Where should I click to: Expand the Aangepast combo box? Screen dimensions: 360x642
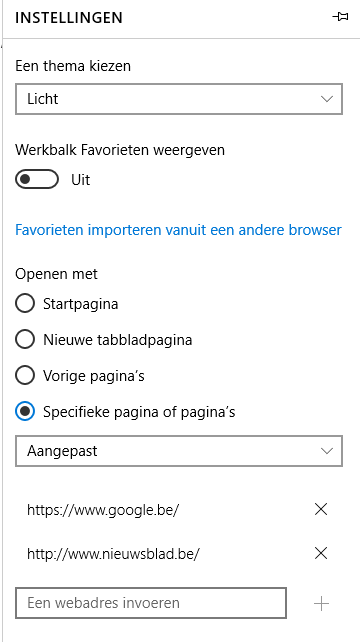coord(179,451)
